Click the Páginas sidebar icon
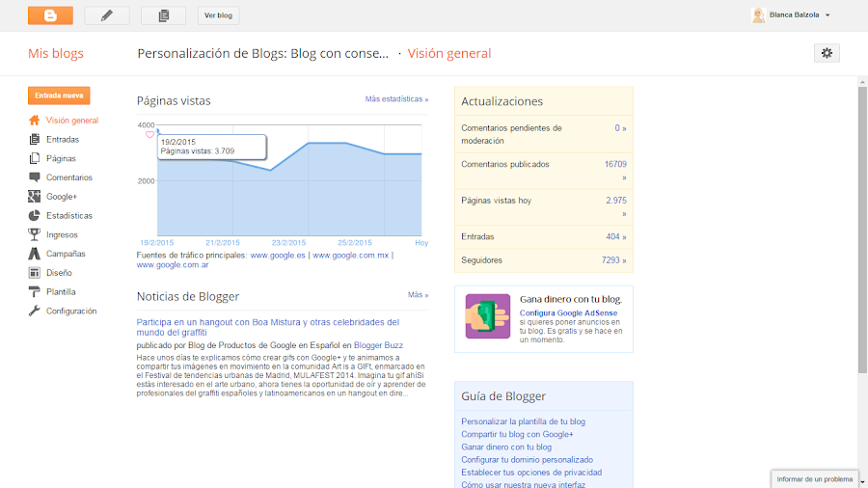The width and height of the screenshot is (868, 488). (35, 158)
